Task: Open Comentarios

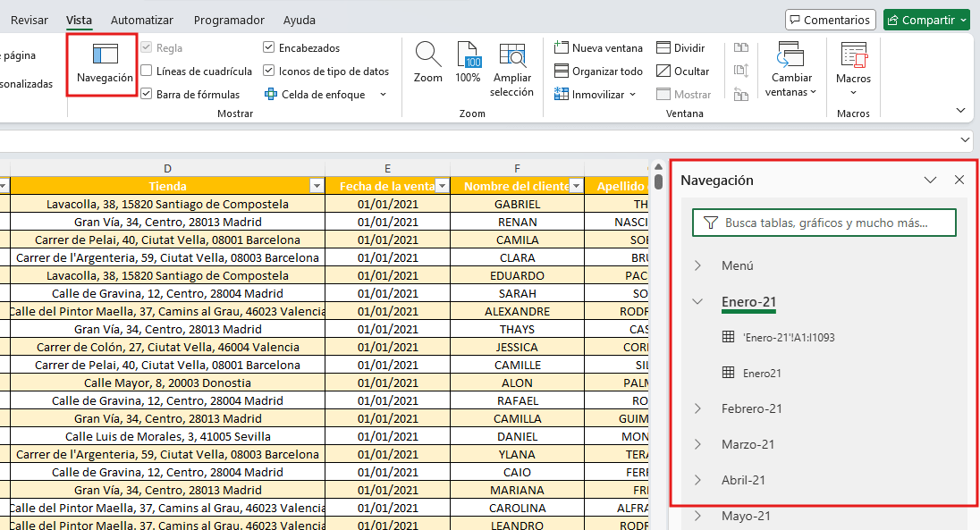Action: [x=830, y=20]
